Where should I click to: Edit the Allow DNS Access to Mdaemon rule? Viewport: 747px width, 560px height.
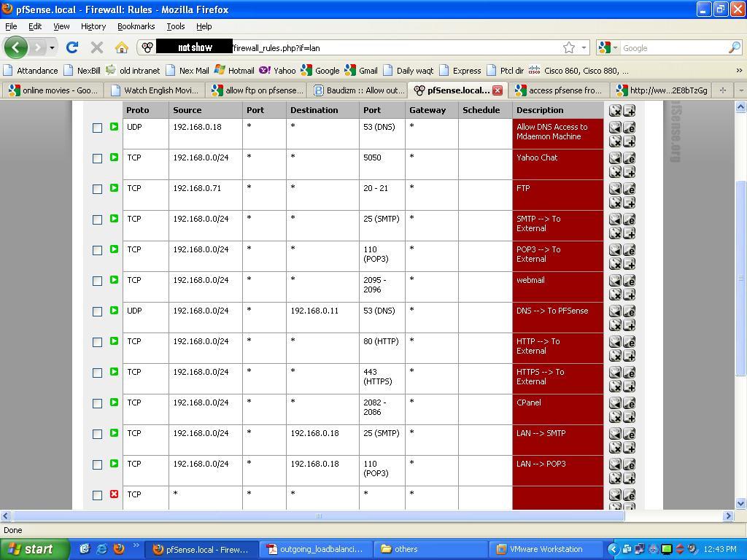pyautogui.click(x=629, y=127)
